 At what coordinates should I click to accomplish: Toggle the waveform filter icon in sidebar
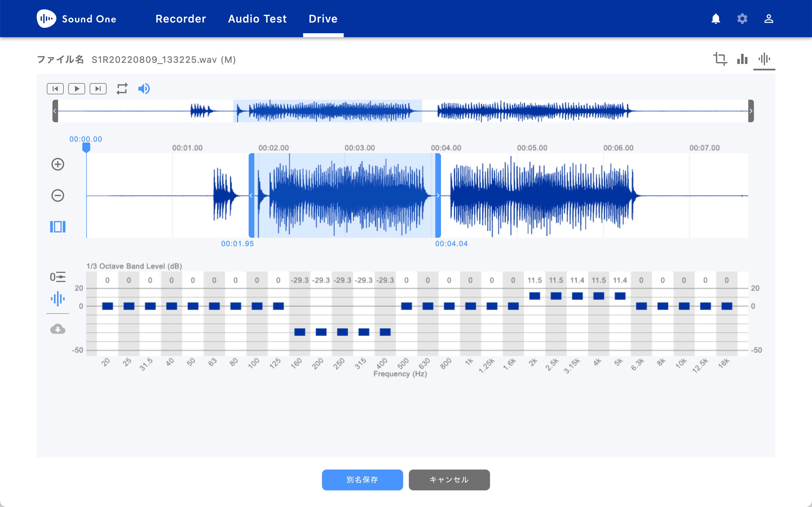(58, 299)
